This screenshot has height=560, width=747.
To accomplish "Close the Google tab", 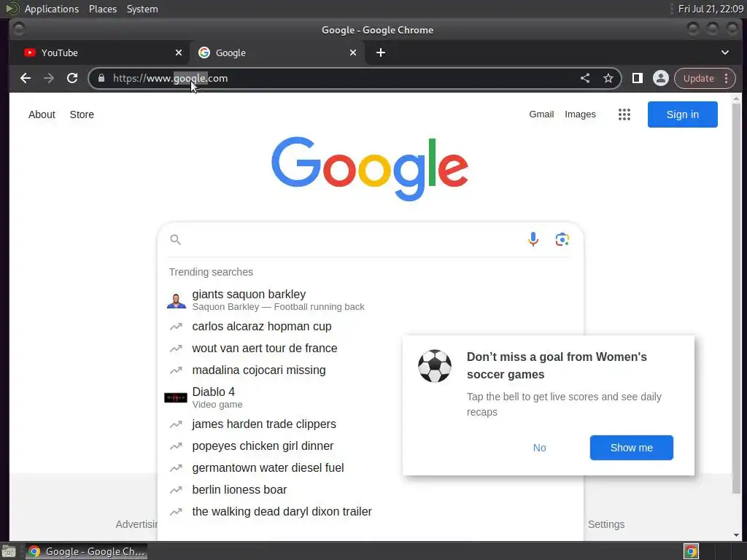I will pos(352,52).
